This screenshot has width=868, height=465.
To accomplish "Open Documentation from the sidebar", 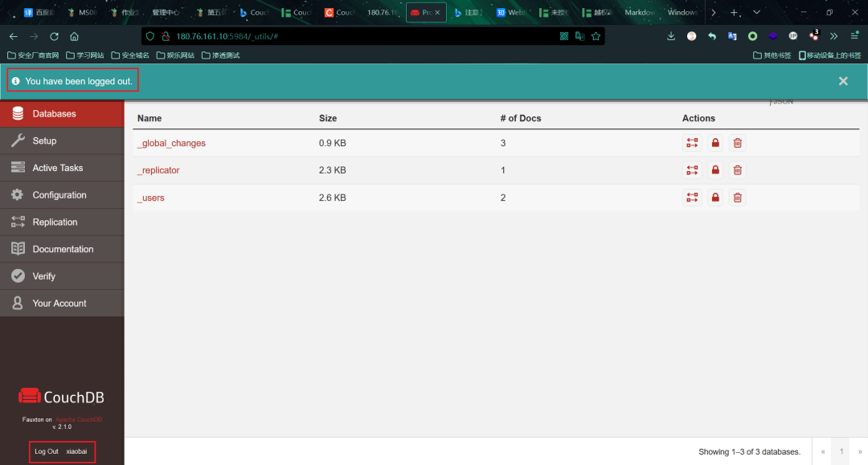I will click(x=62, y=249).
